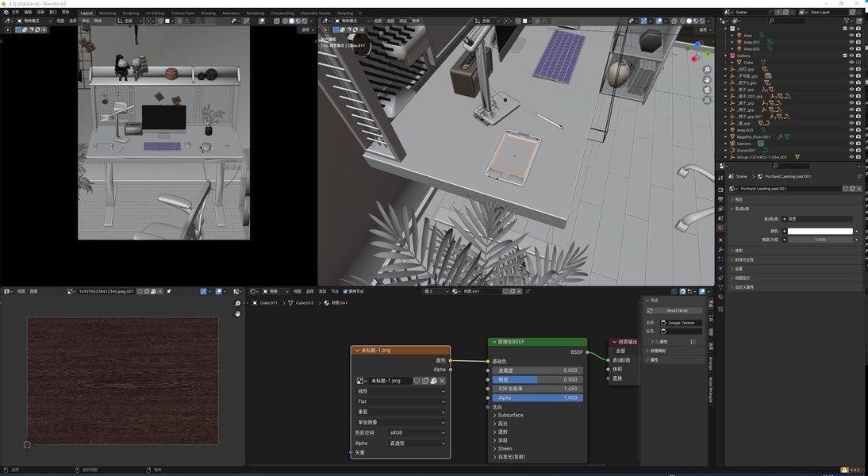Click the Outliner search field

point(786,21)
